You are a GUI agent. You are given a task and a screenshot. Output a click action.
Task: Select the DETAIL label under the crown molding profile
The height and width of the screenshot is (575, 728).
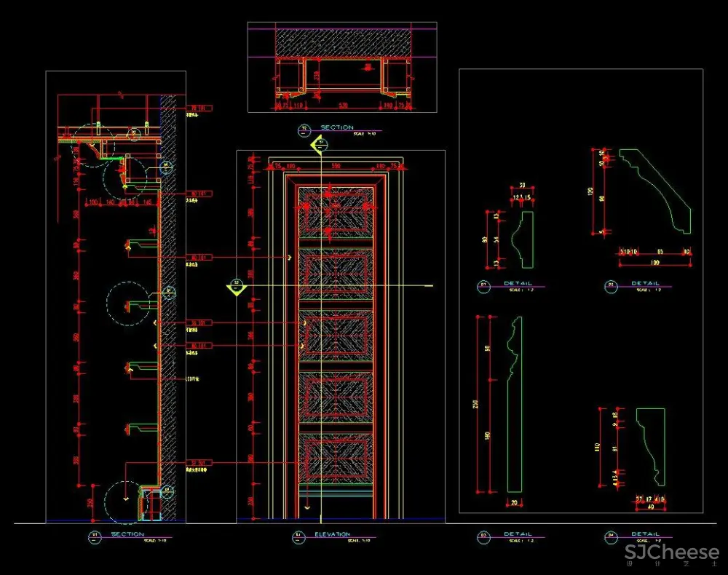click(644, 283)
